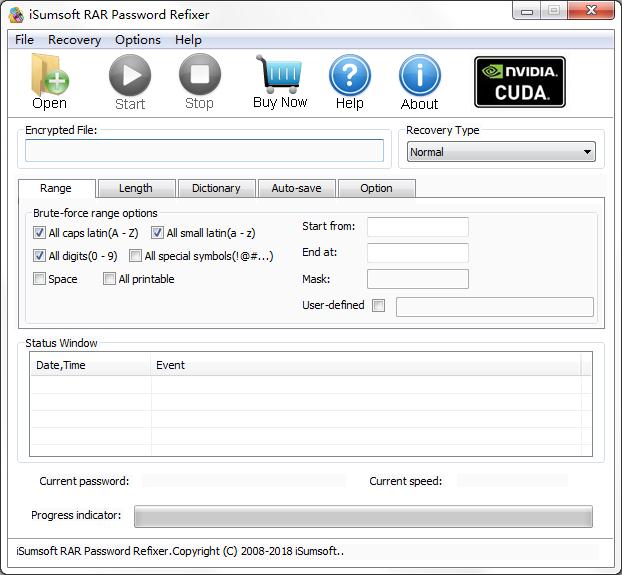Viewport: 622px width, 575px height.
Task: Click the Progress indicator bar
Action: [x=363, y=516]
